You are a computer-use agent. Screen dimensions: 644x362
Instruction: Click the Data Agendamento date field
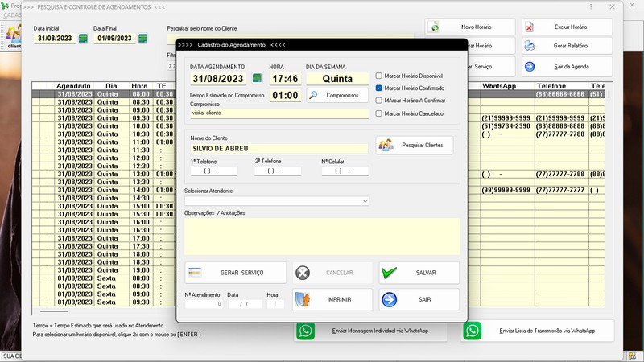218,78
